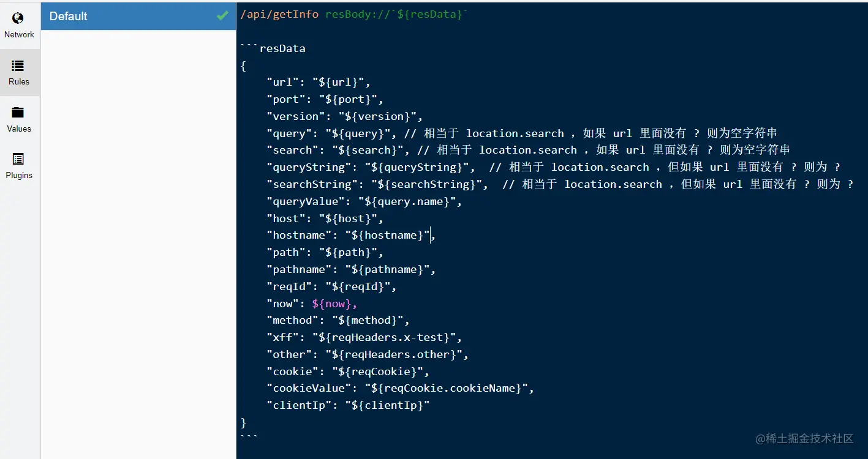Image resolution: width=868 pixels, height=459 pixels.
Task: Click the resBody://`${resData}` operation text
Action: [396, 14]
